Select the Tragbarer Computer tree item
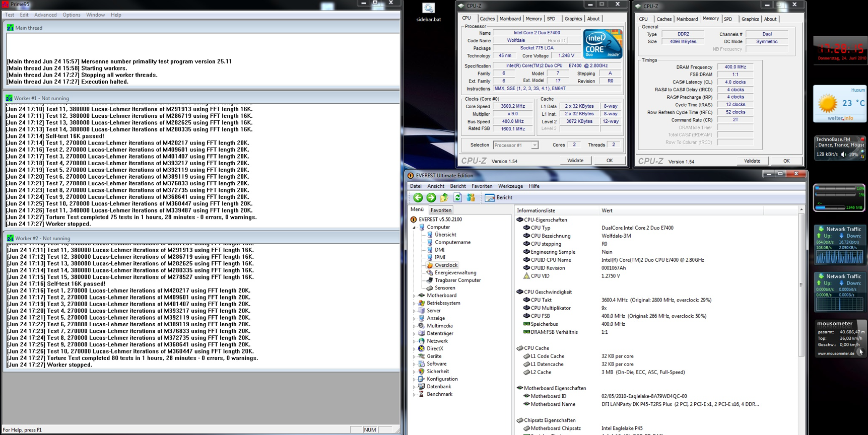 [x=457, y=280]
